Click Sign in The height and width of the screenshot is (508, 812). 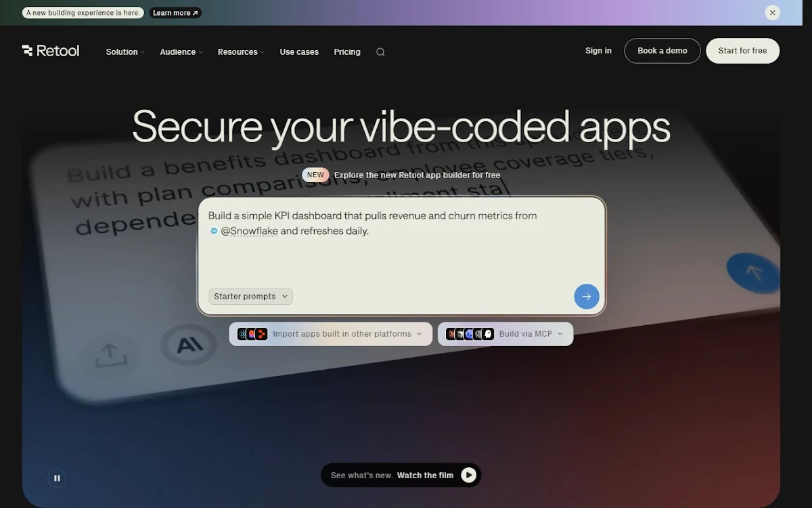[598, 51]
